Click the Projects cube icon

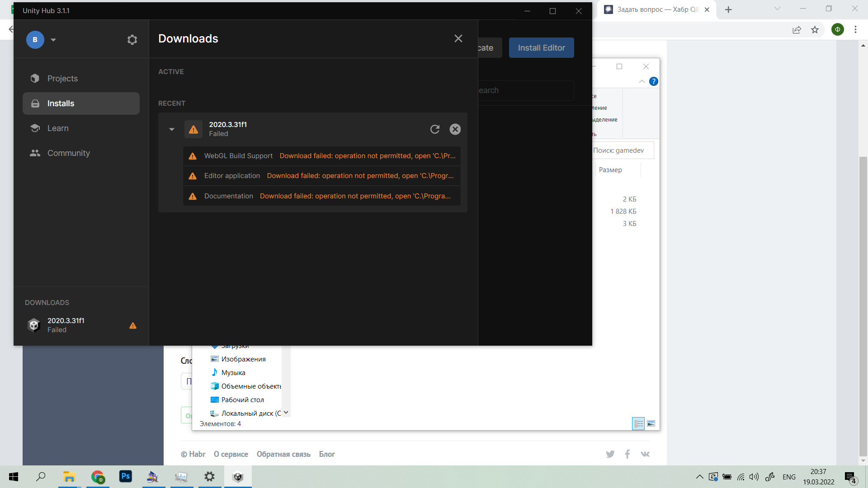35,79
